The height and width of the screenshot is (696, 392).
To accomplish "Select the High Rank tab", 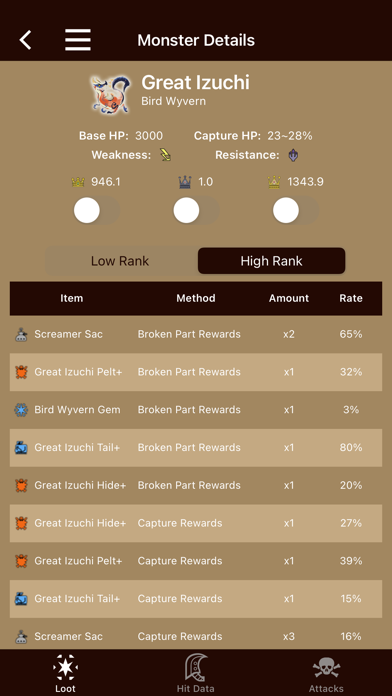I will point(271,261).
